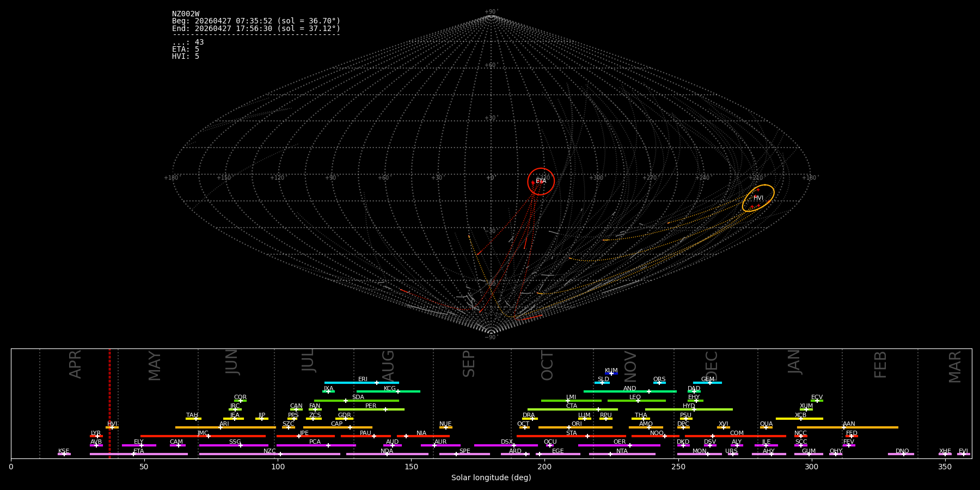Click the APR month label

(x=76, y=364)
